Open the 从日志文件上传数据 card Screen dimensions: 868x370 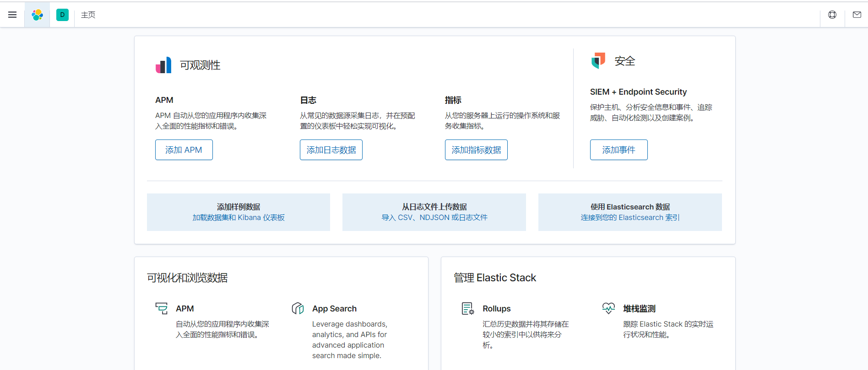coord(434,212)
